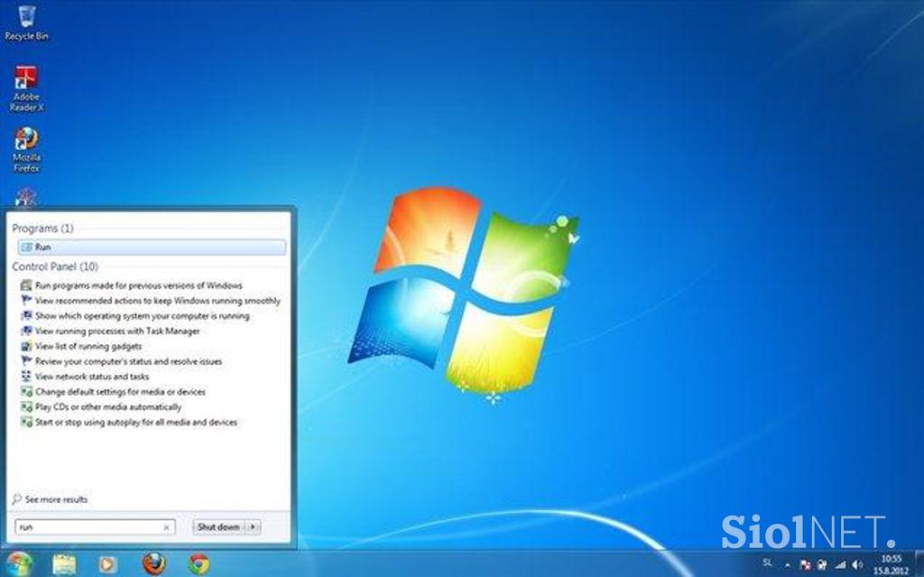Click the Shut down button
This screenshot has width=924, height=577.
(218, 526)
